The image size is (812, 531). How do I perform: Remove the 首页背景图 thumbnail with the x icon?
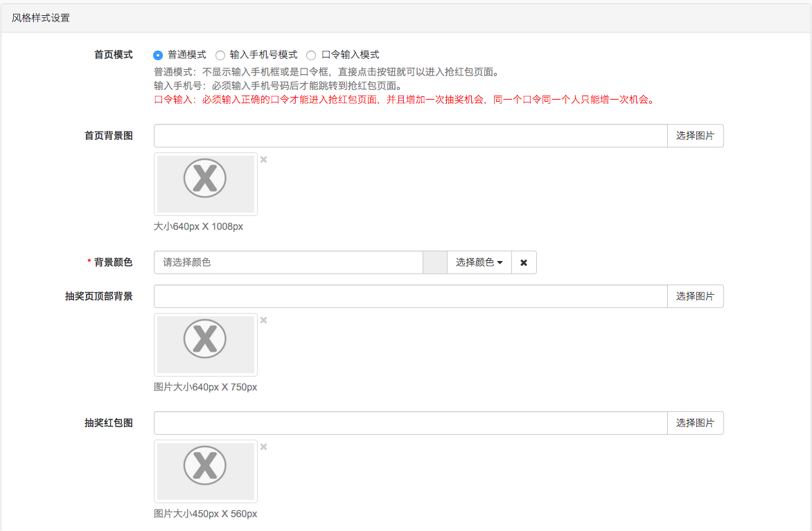tap(263, 159)
